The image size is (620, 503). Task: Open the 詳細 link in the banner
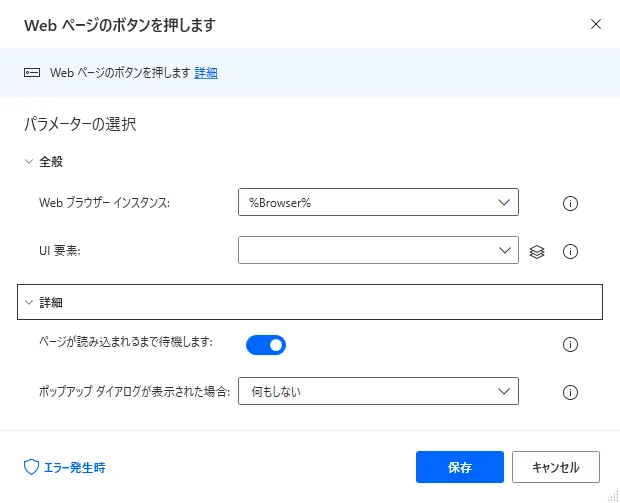click(206, 72)
